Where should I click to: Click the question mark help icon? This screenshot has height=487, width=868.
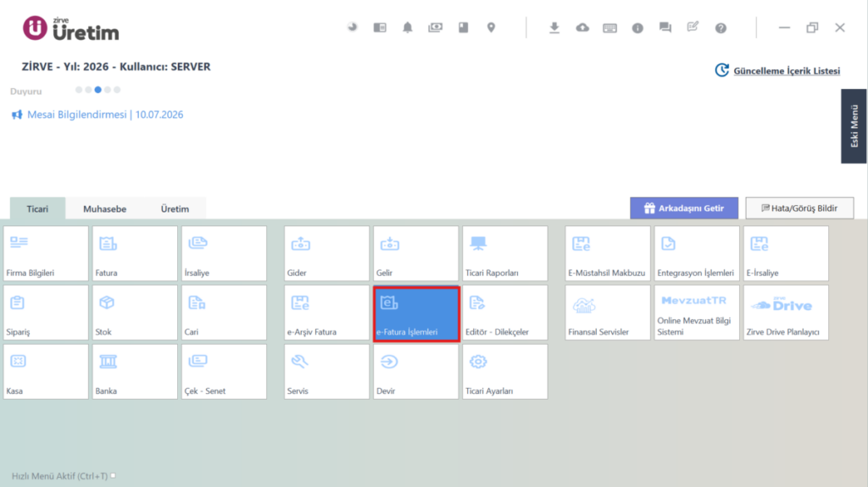pyautogui.click(x=721, y=28)
